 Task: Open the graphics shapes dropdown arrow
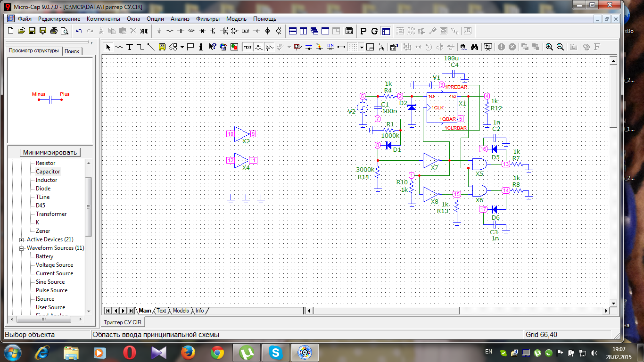(x=182, y=47)
